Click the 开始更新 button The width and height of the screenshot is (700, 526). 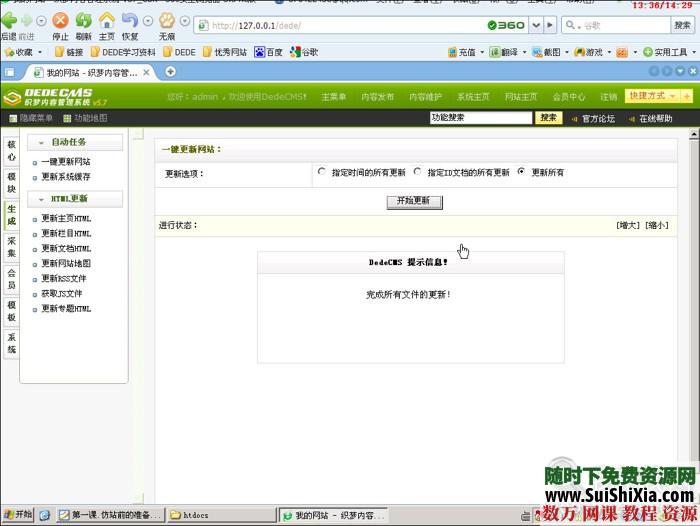pos(414,201)
